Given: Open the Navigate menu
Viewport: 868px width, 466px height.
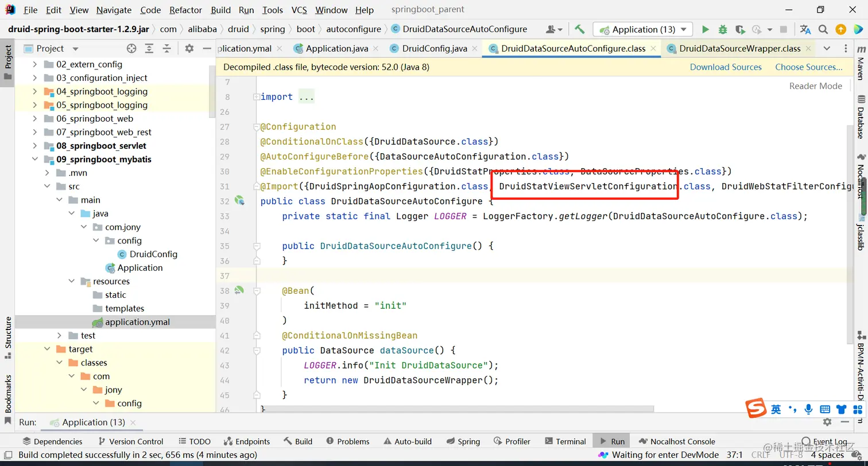Looking at the screenshot, I should [114, 10].
